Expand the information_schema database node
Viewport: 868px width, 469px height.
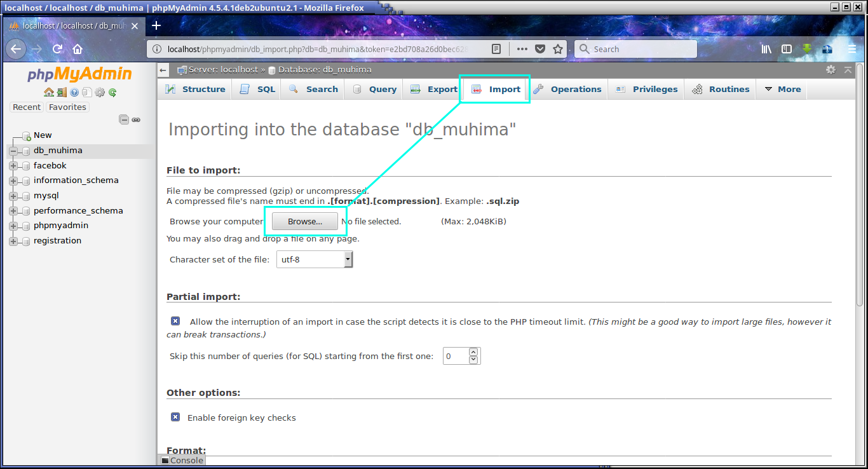pos(13,180)
